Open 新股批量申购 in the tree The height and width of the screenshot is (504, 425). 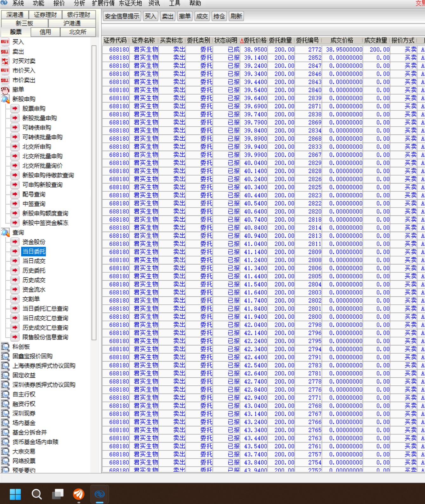(x=40, y=118)
